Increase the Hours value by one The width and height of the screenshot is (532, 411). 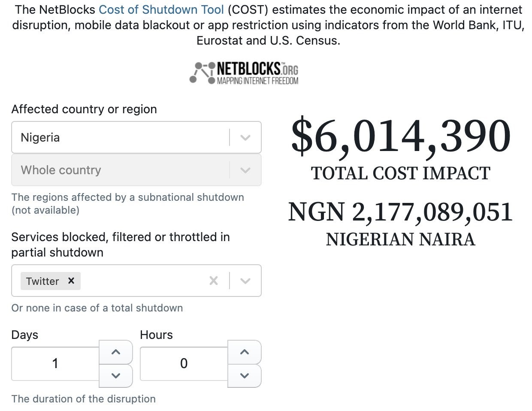(x=244, y=352)
